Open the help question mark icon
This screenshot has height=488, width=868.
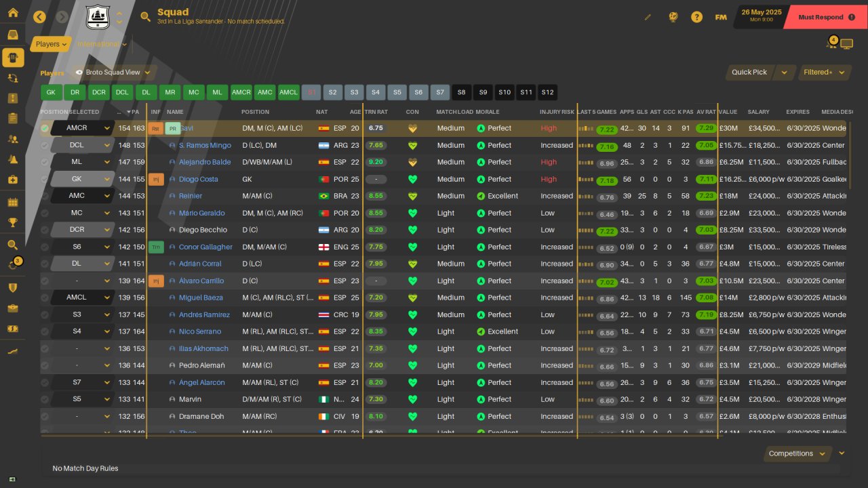(x=697, y=17)
